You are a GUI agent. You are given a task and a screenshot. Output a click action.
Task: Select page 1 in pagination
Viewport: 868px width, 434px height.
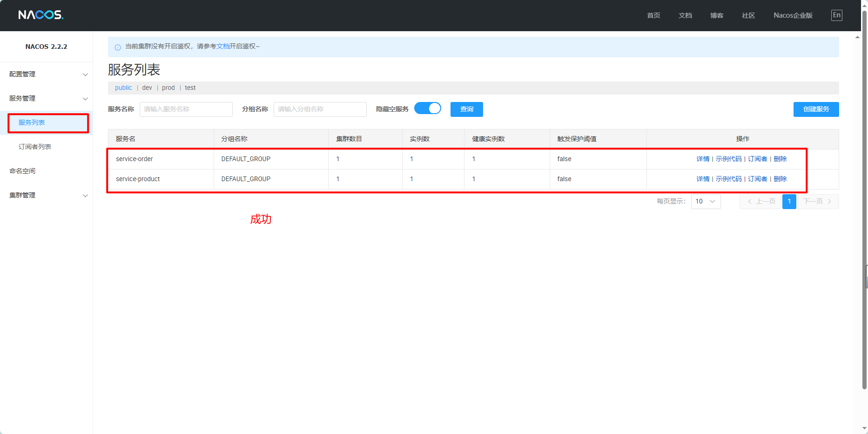click(x=789, y=202)
